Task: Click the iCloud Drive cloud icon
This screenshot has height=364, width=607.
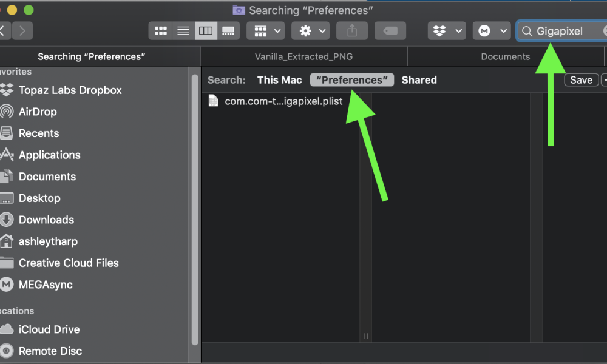Action: point(7,329)
